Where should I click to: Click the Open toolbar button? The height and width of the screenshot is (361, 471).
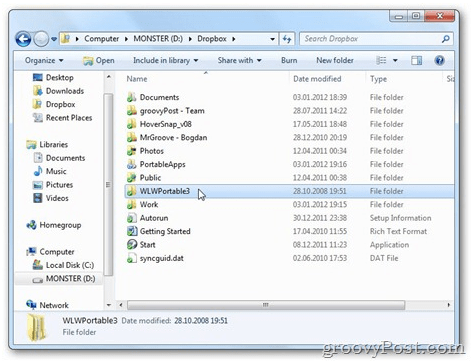coord(99,60)
